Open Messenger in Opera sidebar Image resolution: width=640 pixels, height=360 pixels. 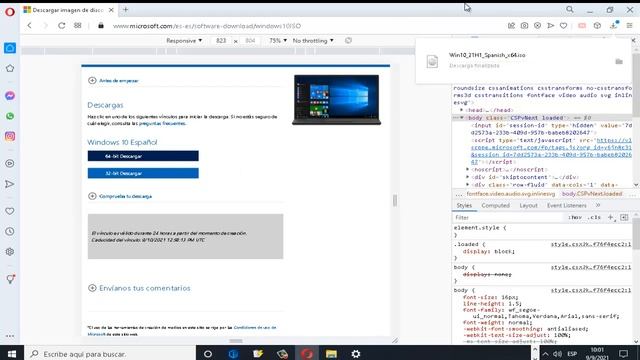point(10,96)
